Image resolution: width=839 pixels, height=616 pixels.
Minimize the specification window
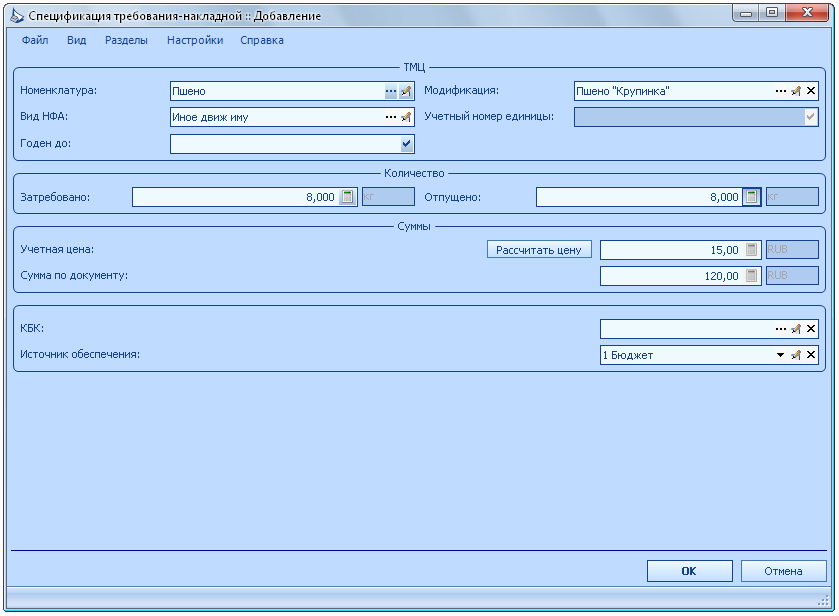[x=746, y=13]
